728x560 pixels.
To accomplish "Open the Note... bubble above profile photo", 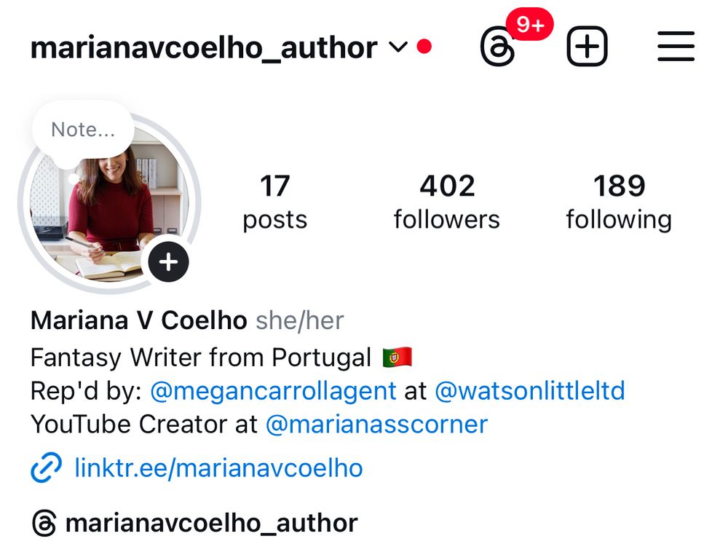I will (x=83, y=130).
